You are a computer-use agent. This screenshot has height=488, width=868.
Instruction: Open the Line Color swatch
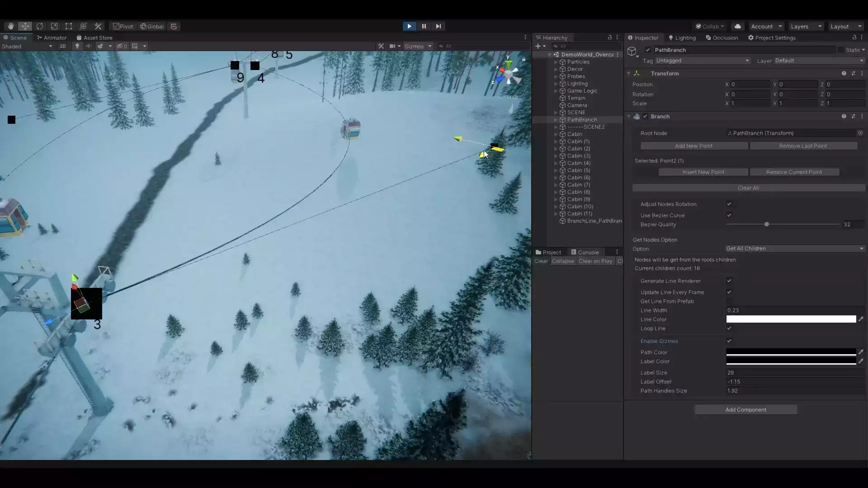[791, 319]
